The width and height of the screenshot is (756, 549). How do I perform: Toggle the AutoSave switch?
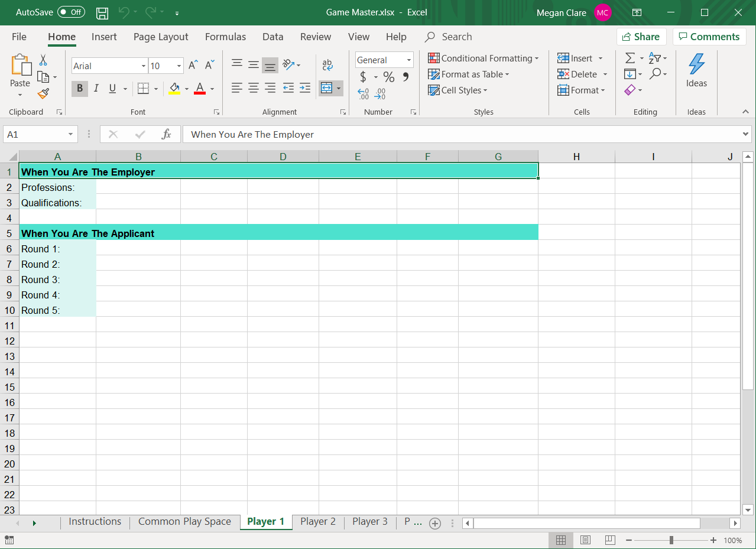coord(71,12)
